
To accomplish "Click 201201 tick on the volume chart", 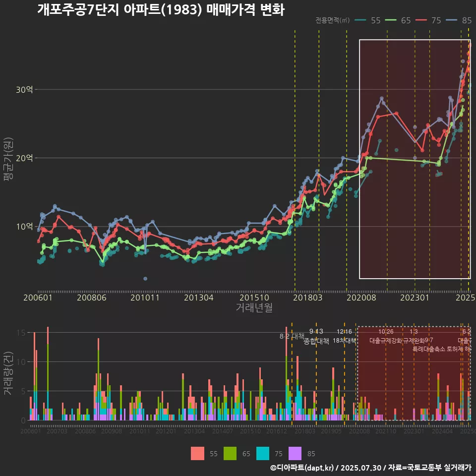I will (166, 431).
